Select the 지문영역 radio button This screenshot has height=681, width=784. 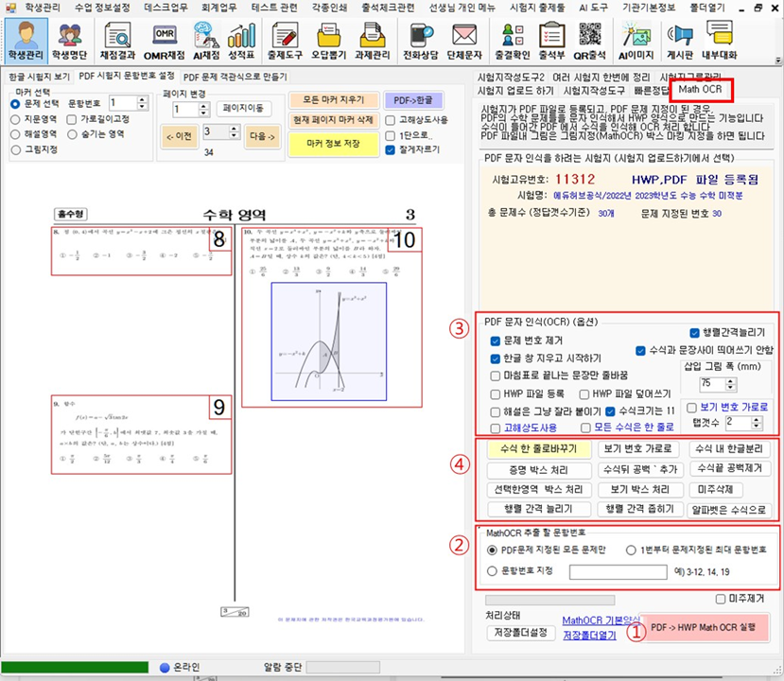15,118
